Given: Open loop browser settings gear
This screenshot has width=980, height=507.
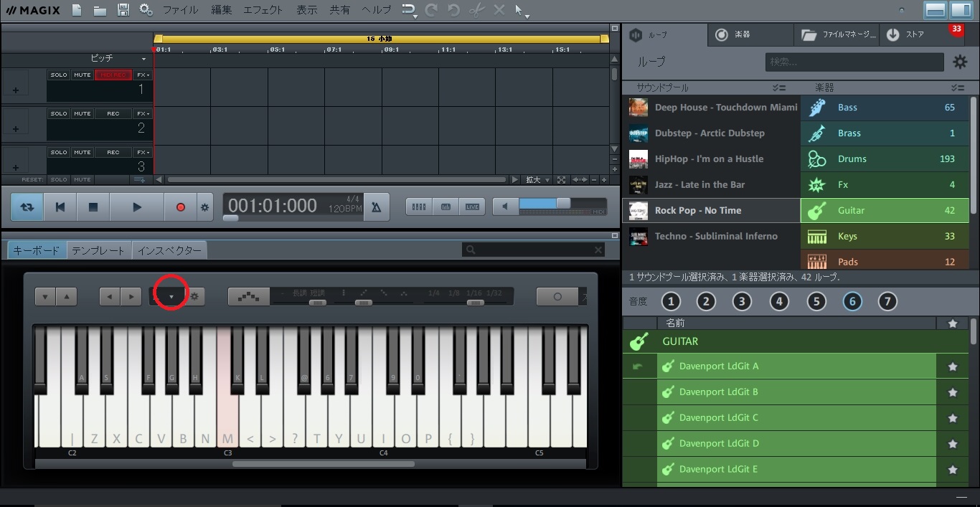Looking at the screenshot, I should 960,62.
